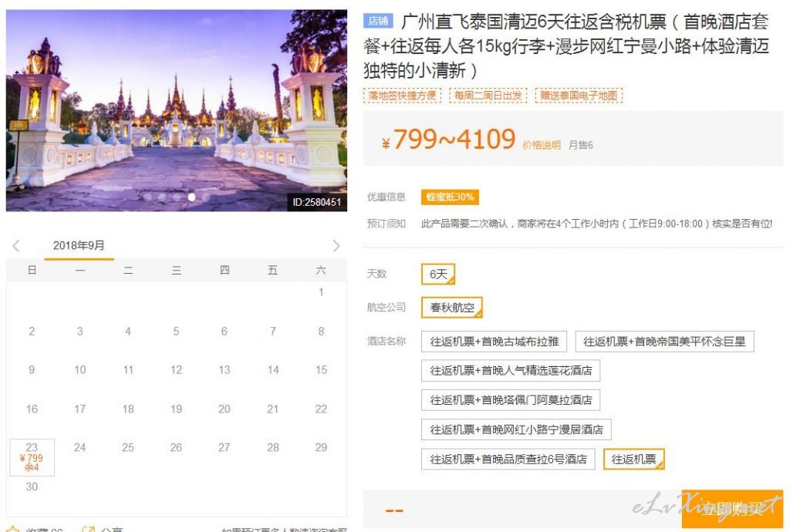
Task: Click the 天数 label
Action: (x=376, y=274)
